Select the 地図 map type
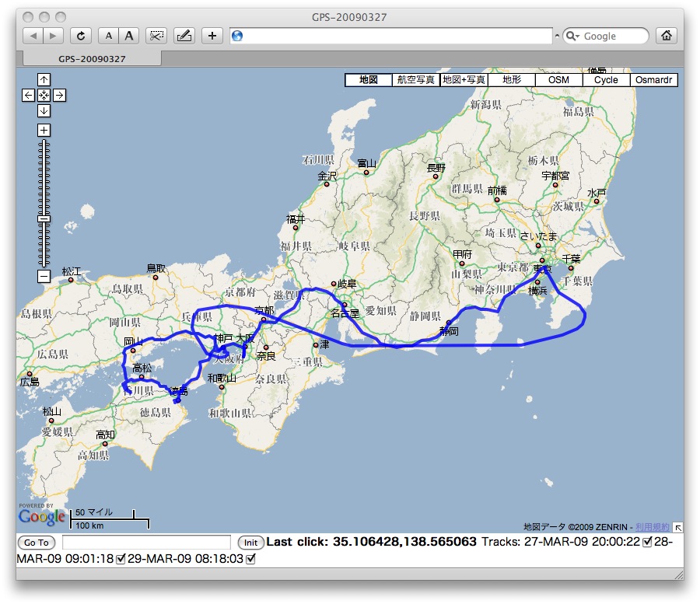The width and height of the screenshot is (700, 604). (x=369, y=80)
